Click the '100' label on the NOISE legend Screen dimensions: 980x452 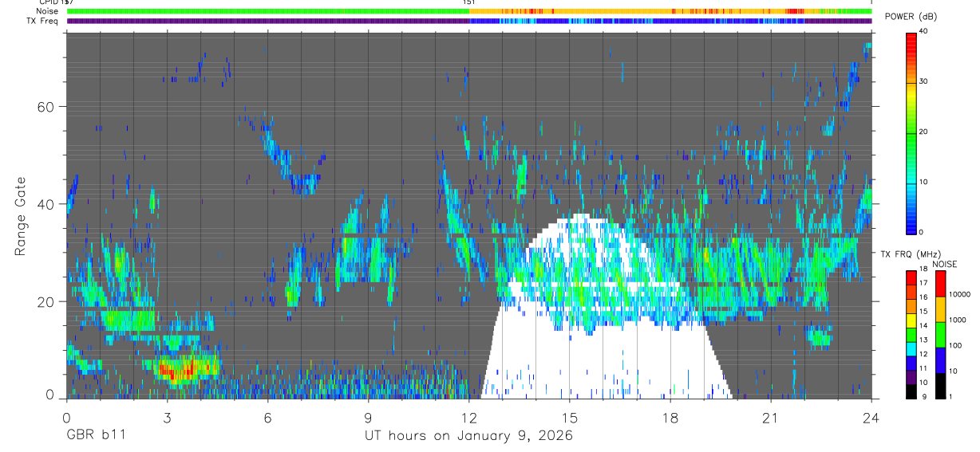pos(954,346)
